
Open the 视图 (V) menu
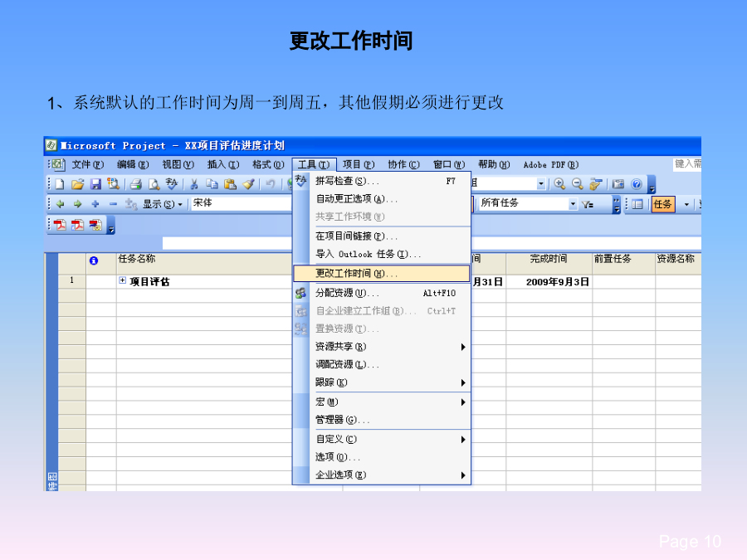tap(178, 165)
